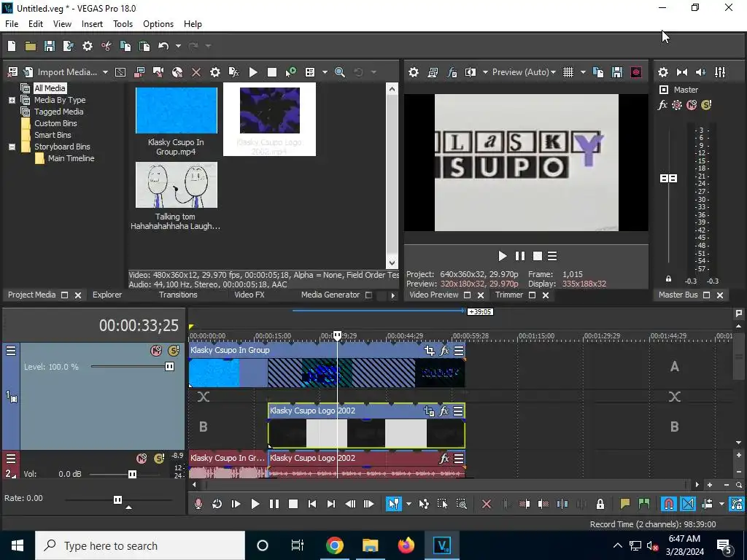Open Views dropdown arrow in Project Media
Viewport: 747px width, 560px height.
325,72
